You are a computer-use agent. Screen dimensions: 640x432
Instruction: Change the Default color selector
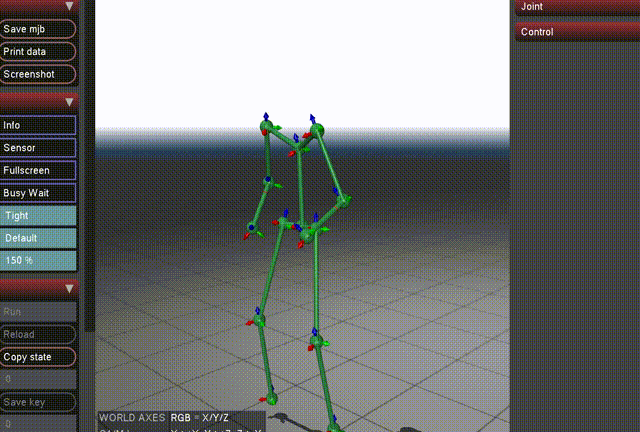[38, 238]
